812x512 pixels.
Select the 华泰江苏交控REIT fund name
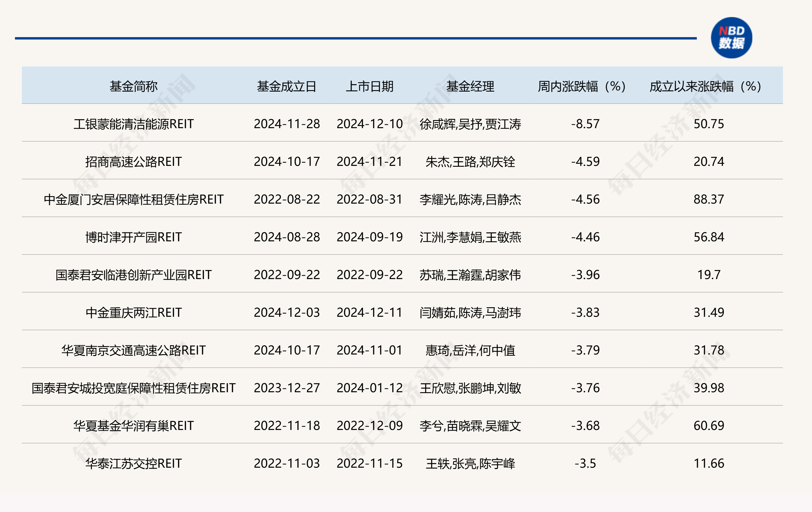pos(133,463)
